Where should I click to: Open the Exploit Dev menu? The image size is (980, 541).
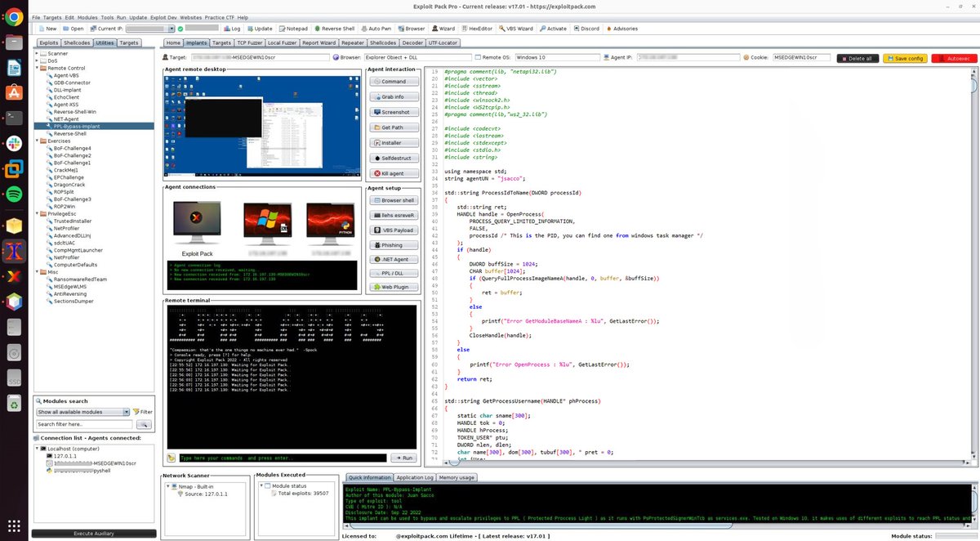click(x=163, y=17)
